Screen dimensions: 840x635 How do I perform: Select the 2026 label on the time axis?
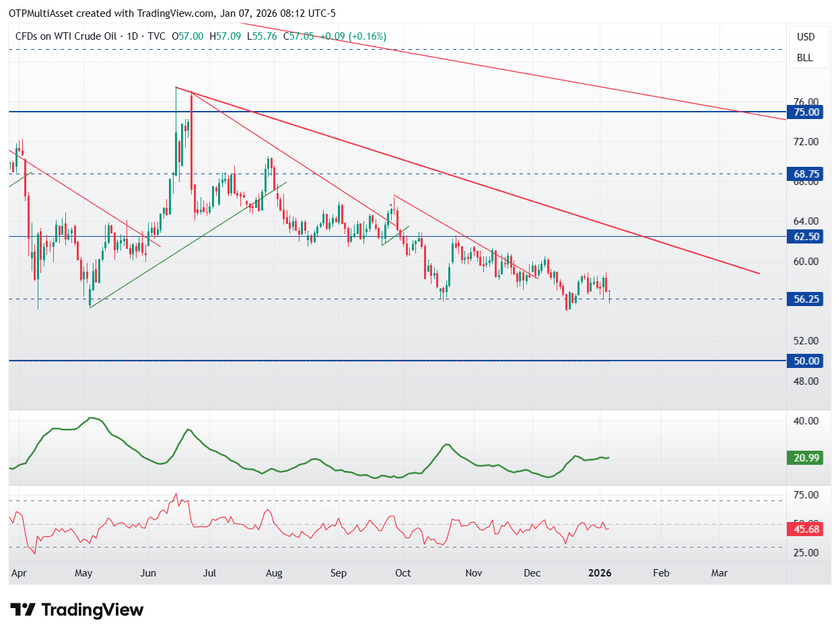coord(599,573)
